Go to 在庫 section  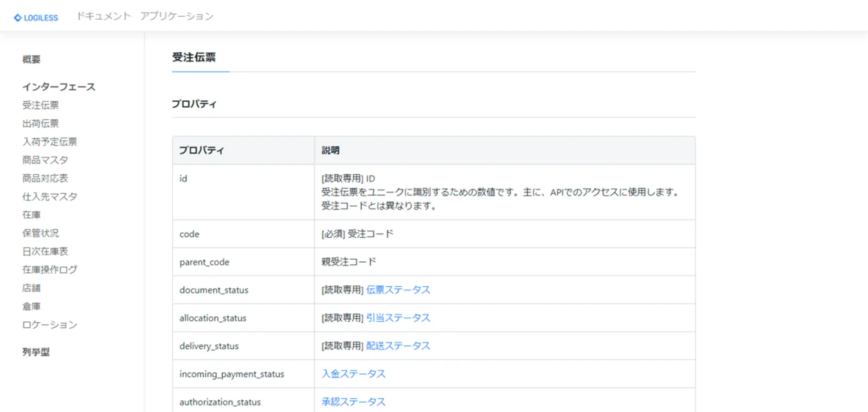pos(31,215)
